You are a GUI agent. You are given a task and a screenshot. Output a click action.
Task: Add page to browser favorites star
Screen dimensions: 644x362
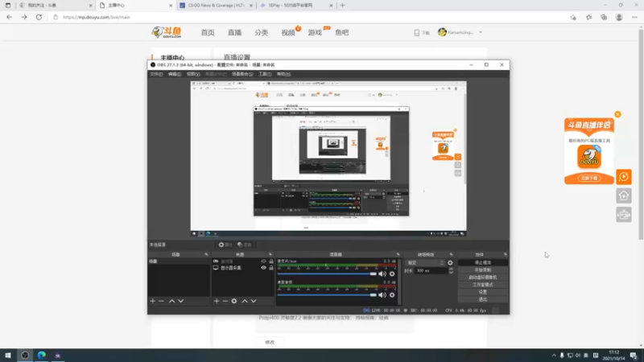(x=573, y=17)
